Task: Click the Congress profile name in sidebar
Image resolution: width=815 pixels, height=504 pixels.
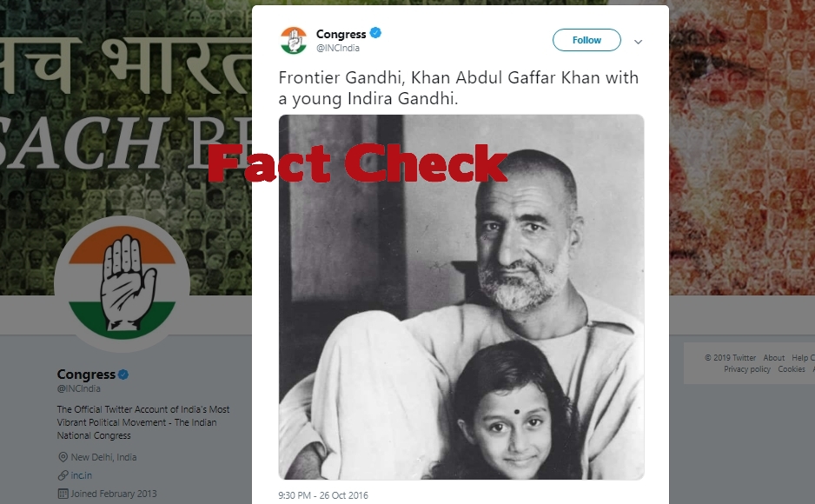Action: [86, 375]
